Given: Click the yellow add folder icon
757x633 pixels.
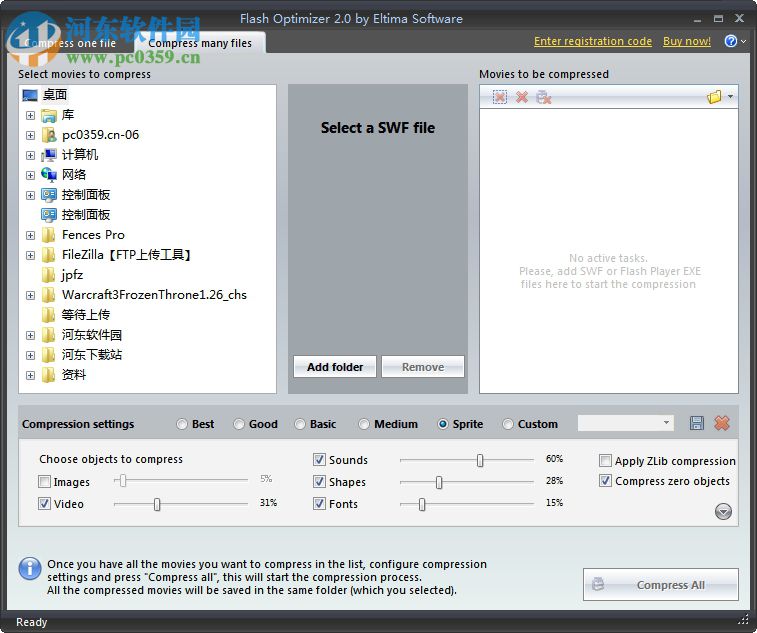Looking at the screenshot, I should coord(714,97).
